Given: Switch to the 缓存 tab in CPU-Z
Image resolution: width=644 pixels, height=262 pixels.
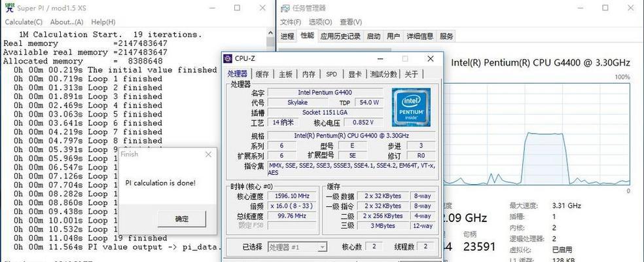Looking at the screenshot, I should [262, 74].
